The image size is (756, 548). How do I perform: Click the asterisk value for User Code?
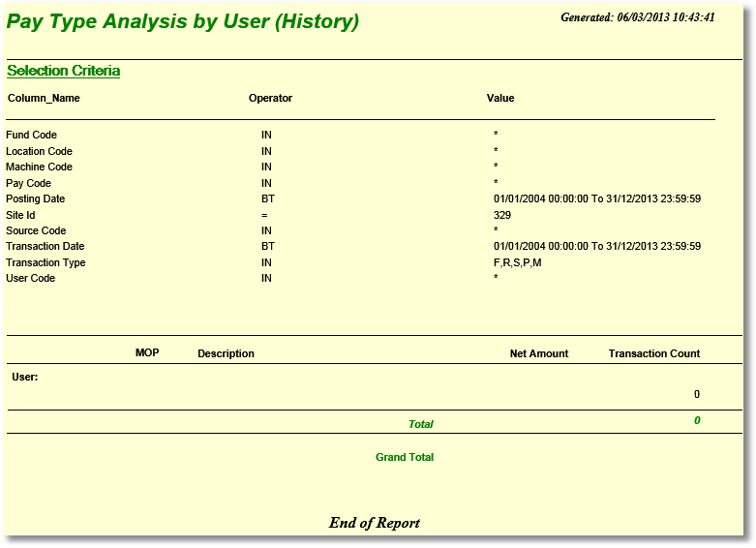[496, 276]
